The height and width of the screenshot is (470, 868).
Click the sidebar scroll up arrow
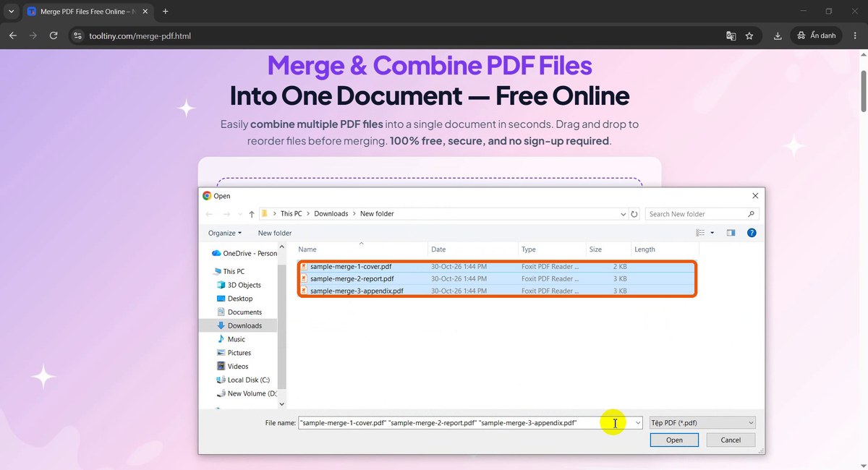[282, 247]
